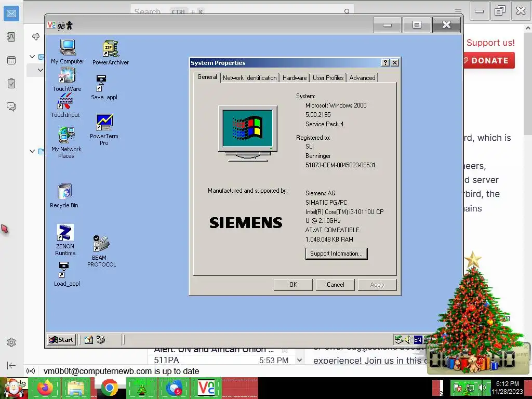The height and width of the screenshot is (399, 532).
Task: Click the DONATE button
Action: pos(489,60)
